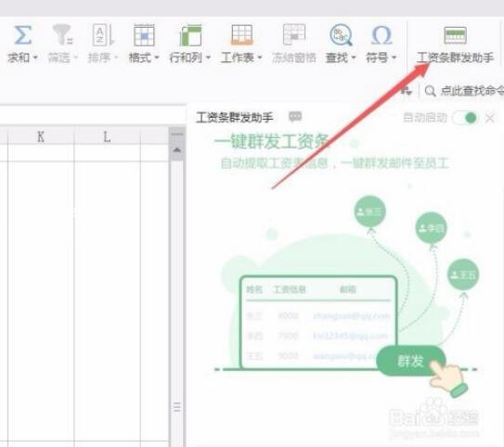Click the Filter (筛选) funnel icon
This screenshot has width=504, height=447.
coord(63,34)
